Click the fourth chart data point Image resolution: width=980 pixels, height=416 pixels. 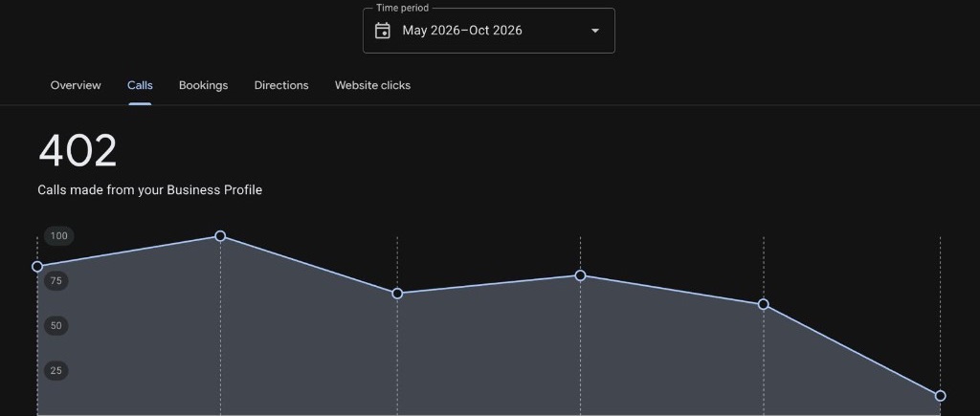point(580,275)
